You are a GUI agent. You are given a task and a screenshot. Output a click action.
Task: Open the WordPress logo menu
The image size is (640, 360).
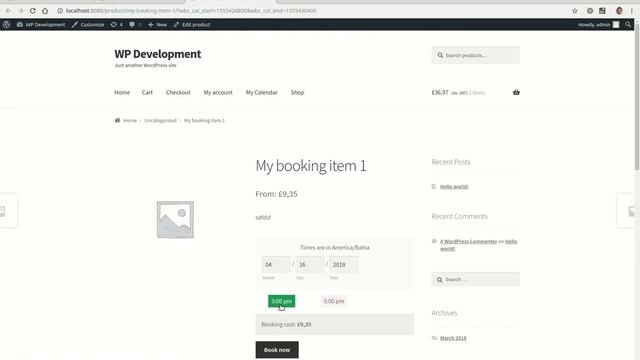pyautogui.click(x=7, y=24)
